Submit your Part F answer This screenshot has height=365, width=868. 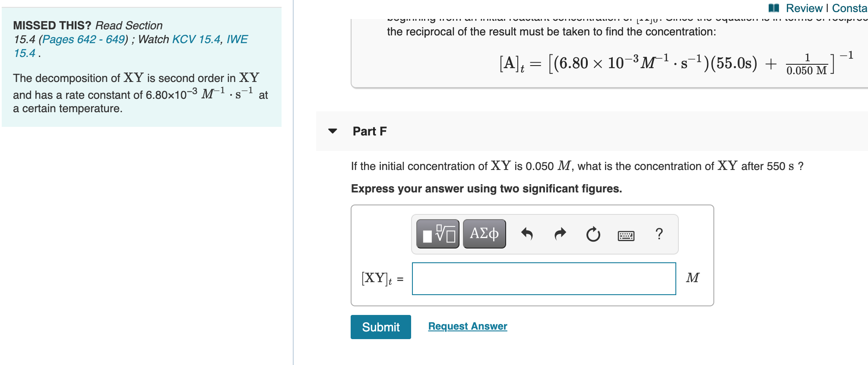click(380, 327)
